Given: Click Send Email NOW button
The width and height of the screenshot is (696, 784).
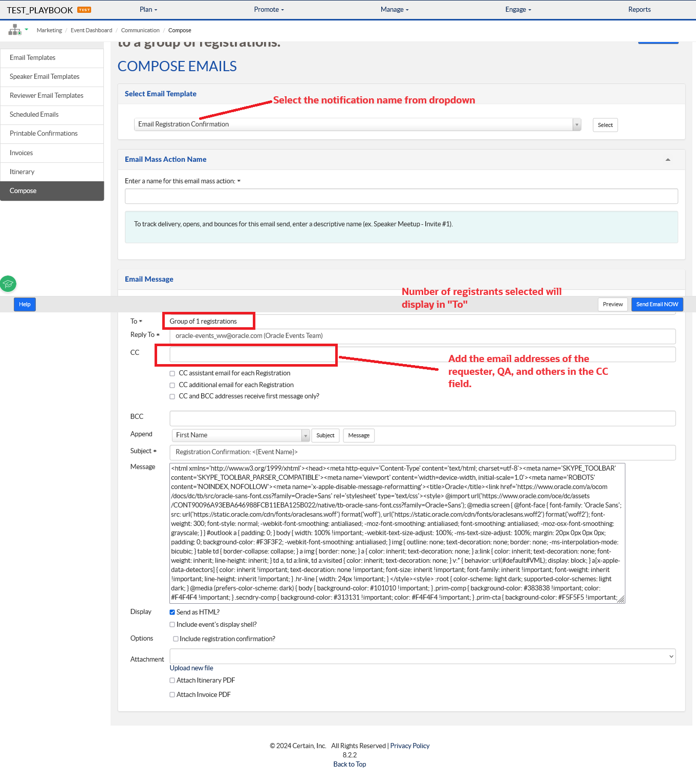Looking at the screenshot, I should click(x=657, y=304).
